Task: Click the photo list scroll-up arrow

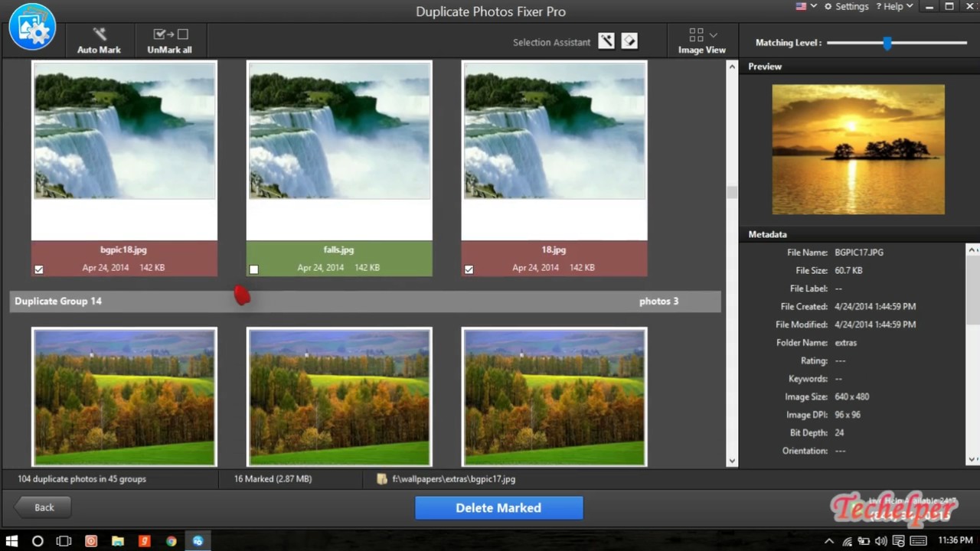Action: coord(732,67)
